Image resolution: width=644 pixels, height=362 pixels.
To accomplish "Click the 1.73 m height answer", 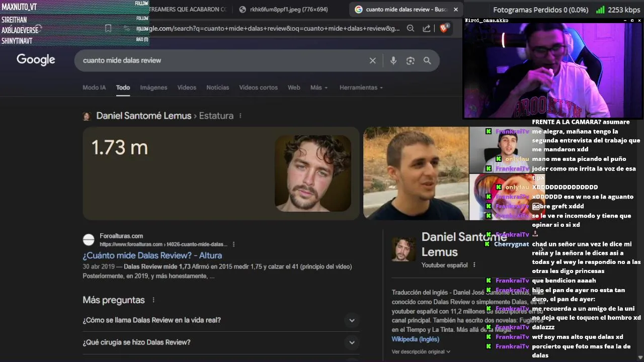I will [x=120, y=147].
